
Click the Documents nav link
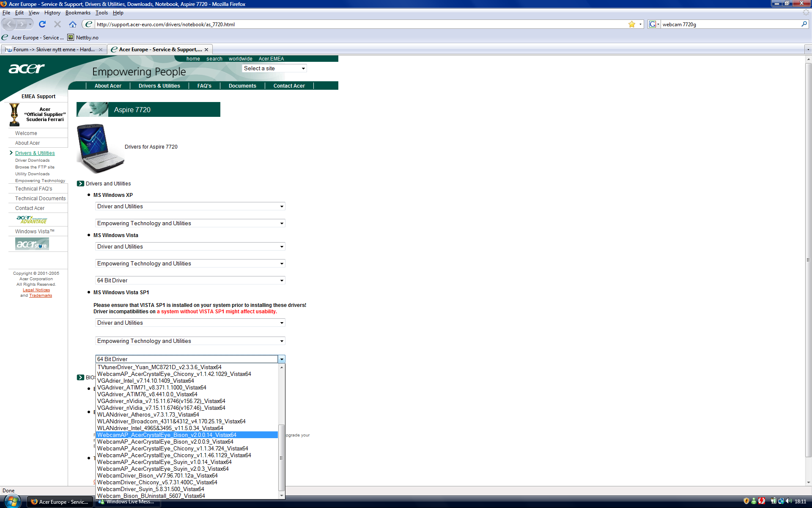(242, 86)
